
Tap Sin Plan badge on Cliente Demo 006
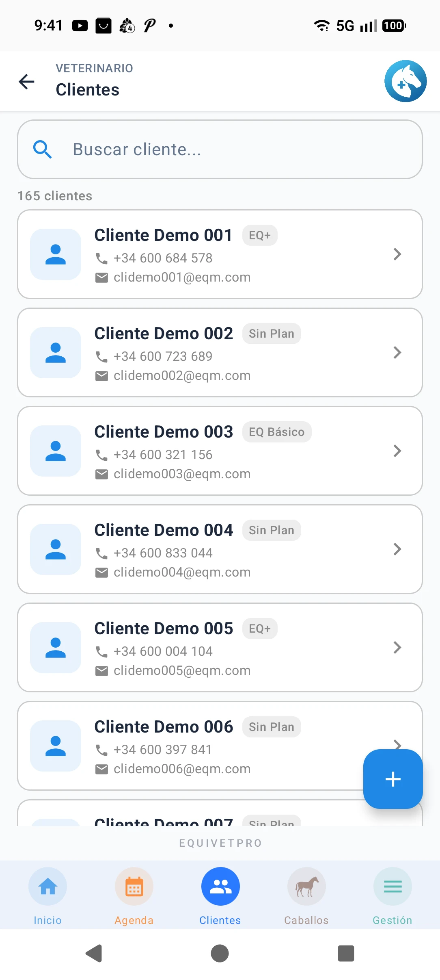point(271,727)
